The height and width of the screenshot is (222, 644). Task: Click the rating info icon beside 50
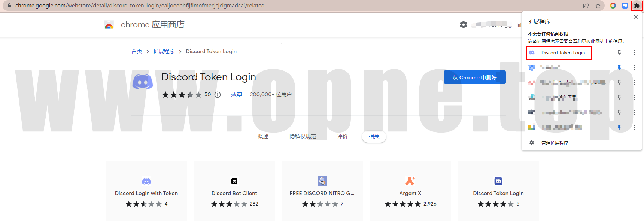[218, 95]
